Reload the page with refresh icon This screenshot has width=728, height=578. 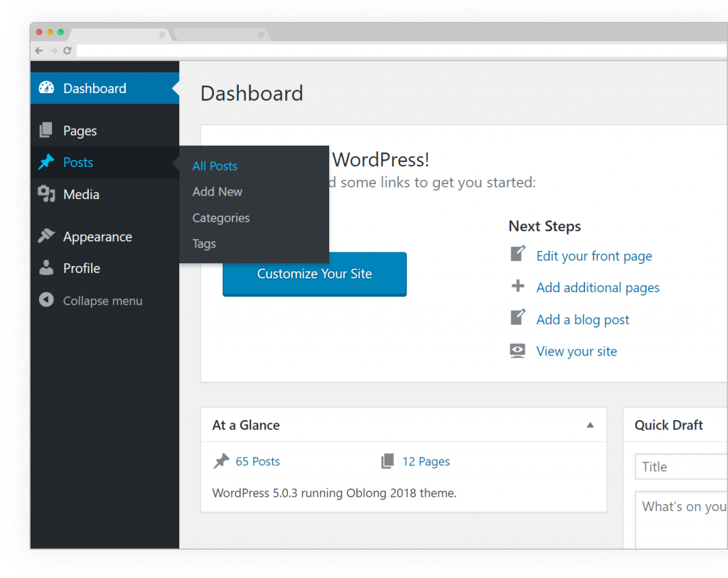click(68, 50)
